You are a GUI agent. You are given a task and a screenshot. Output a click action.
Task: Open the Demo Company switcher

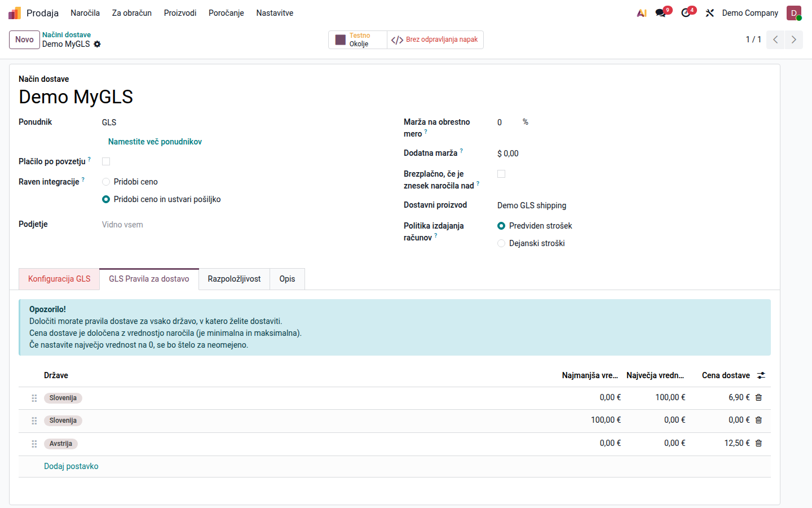(750, 13)
